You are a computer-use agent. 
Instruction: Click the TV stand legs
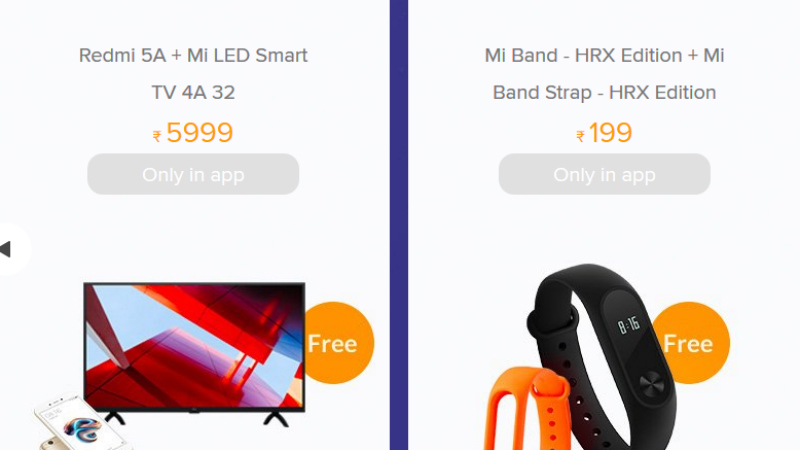click(x=196, y=418)
